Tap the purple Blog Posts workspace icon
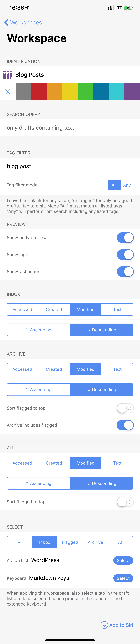This screenshot has height=644, width=140. pos(8,74)
